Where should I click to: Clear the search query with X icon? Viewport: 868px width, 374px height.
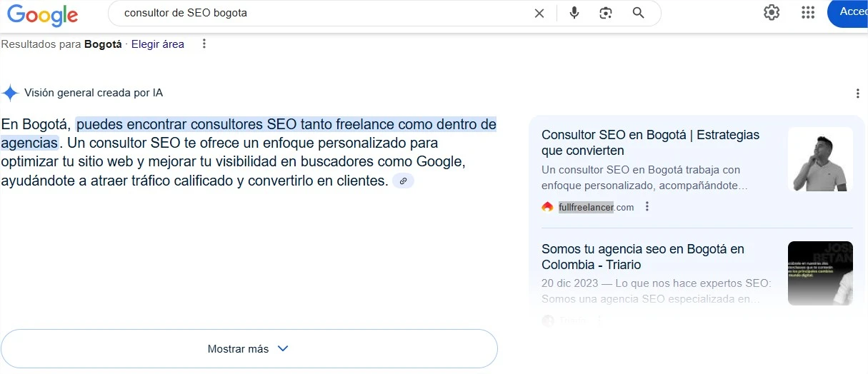coord(539,13)
